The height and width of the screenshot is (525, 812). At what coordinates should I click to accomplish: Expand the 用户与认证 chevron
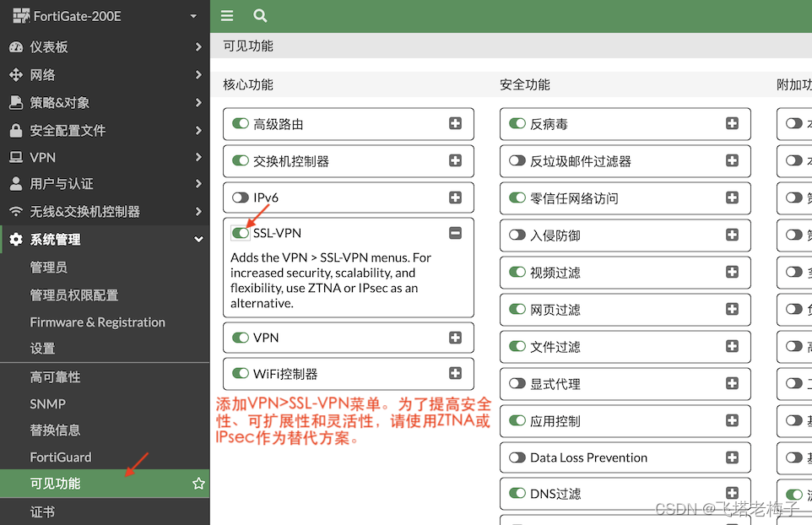198,184
